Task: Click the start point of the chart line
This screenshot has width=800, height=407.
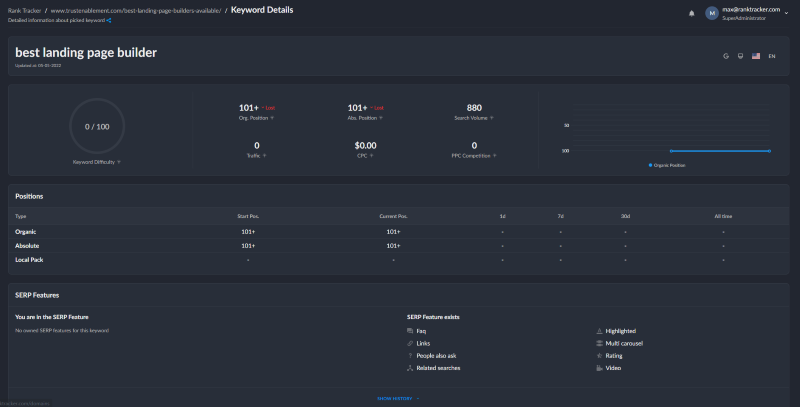Action: click(x=671, y=151)
